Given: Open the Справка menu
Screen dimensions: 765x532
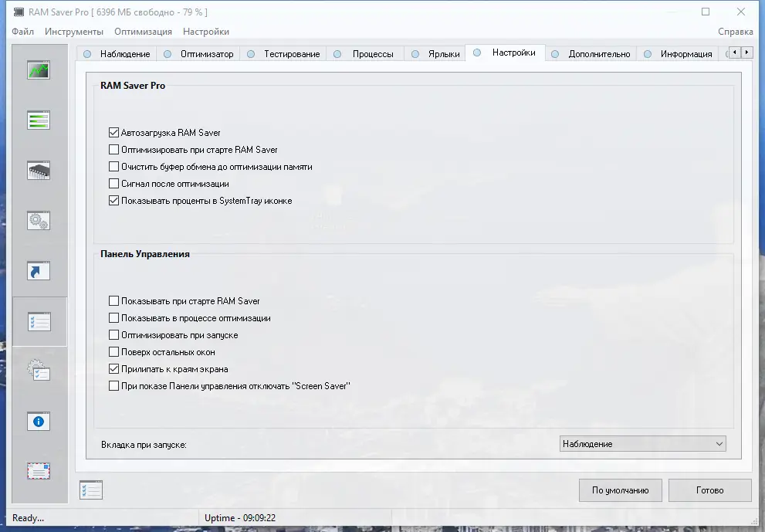Looking at the screenshot, I should [x=735, y=31].
